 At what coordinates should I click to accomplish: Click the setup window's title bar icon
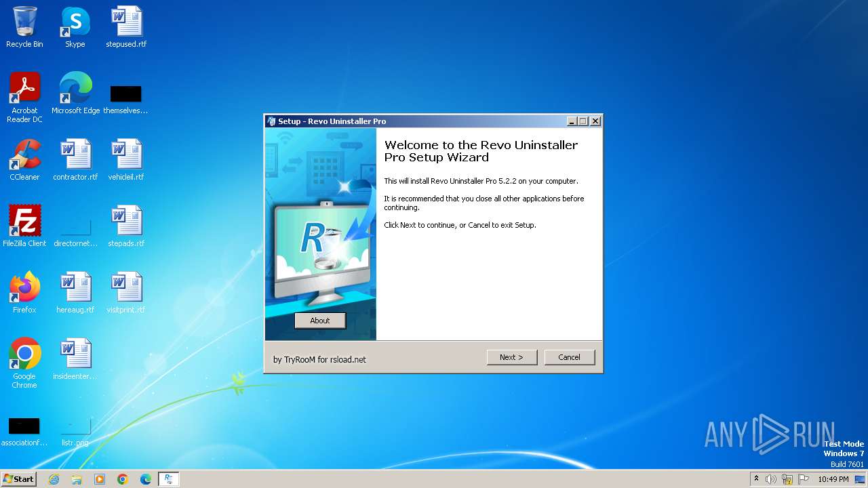[x=271, y=121]
